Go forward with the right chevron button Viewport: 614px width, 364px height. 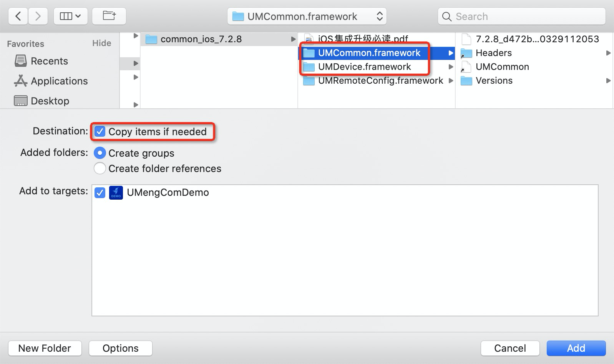[x=38, y=16]
